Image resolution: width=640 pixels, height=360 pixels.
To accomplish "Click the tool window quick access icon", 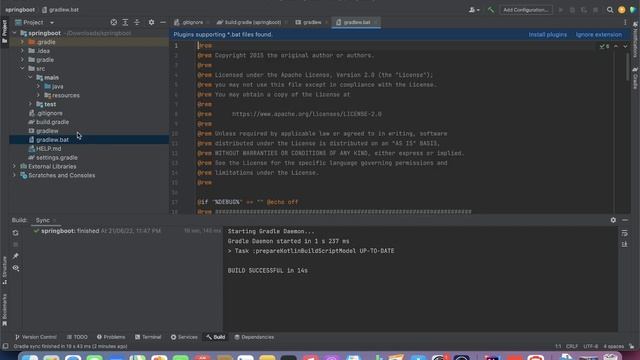I will [x=5, y=346].
